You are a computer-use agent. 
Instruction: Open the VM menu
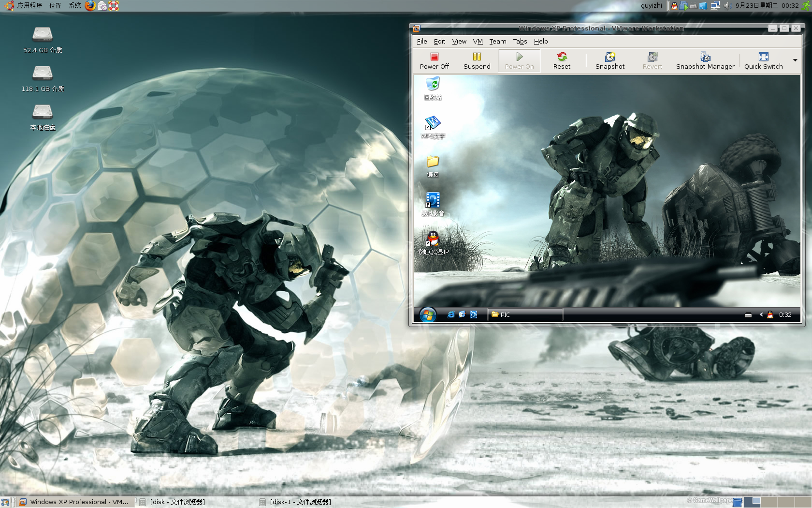click(478, 41)
